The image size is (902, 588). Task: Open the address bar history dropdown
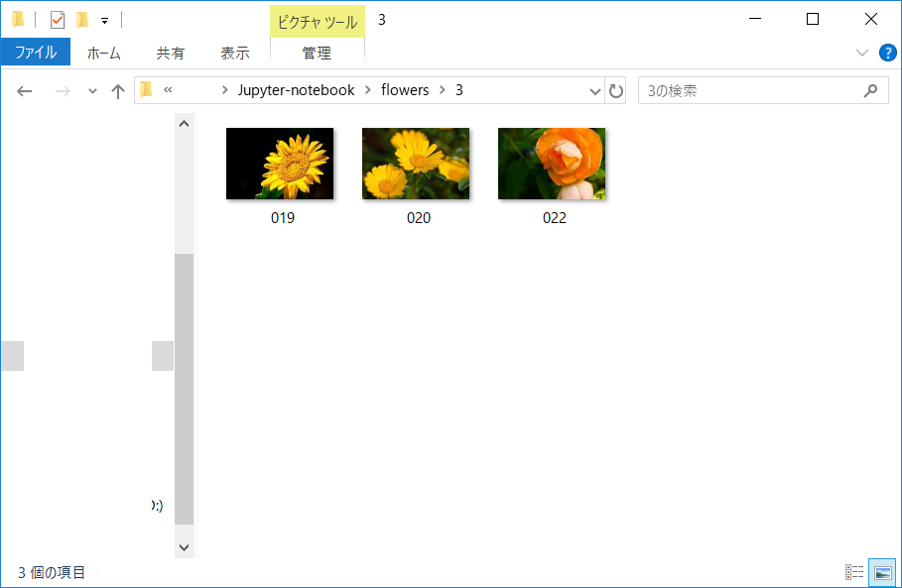coord(594,91)
